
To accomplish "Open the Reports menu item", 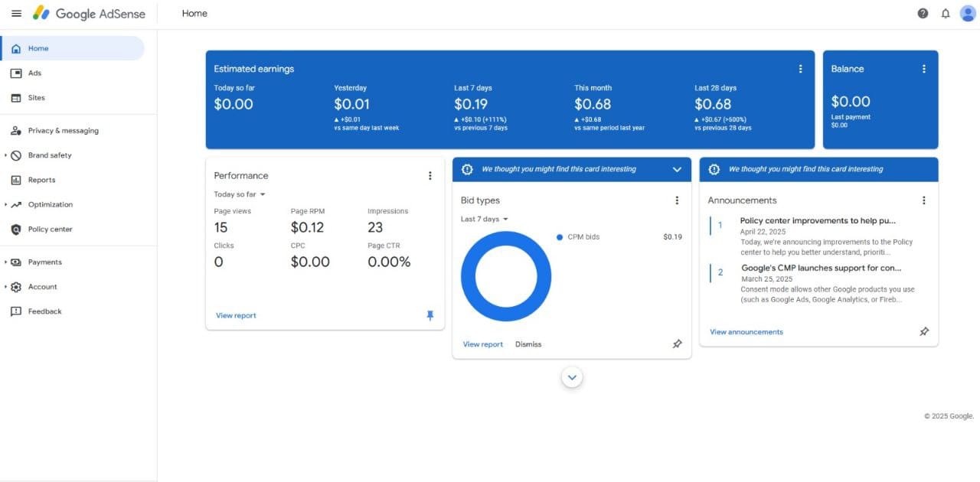I will (73, 180).
